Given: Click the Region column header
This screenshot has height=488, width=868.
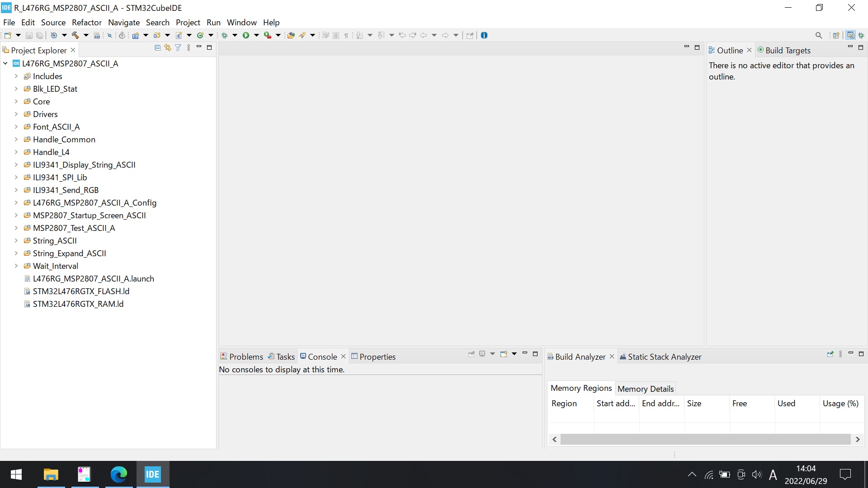Looking at the screenshot, I should (x=571, y=404).
